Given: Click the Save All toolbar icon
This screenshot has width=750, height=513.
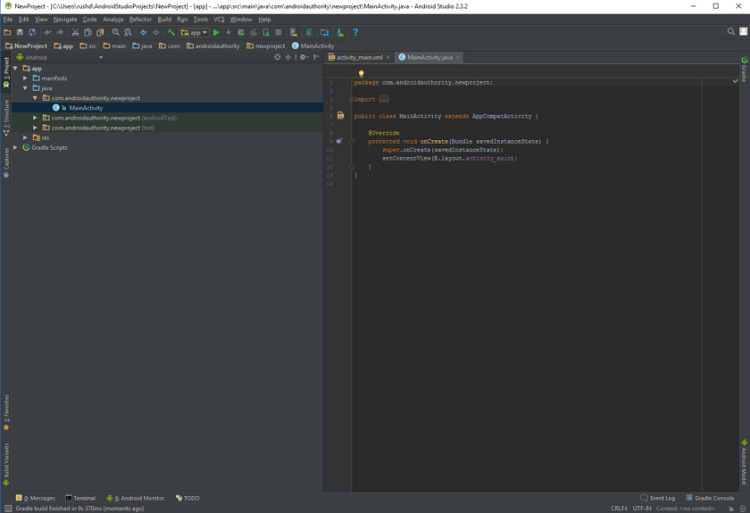Looking at the screenshot, I should [19, 32].
